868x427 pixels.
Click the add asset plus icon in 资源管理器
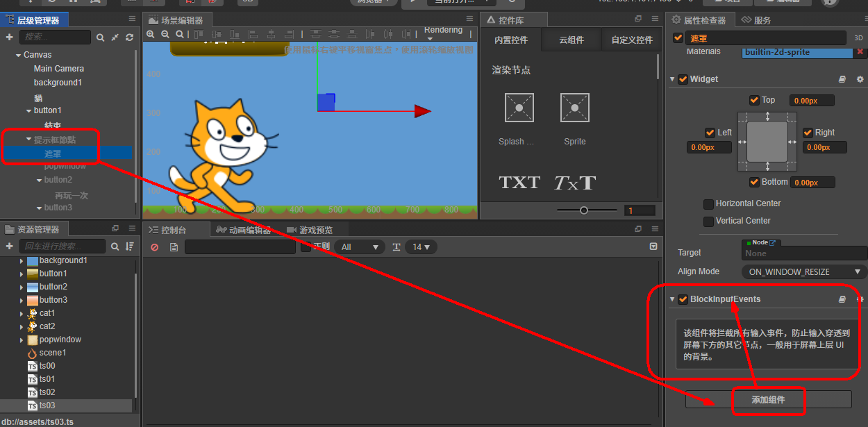click(10, 246)
